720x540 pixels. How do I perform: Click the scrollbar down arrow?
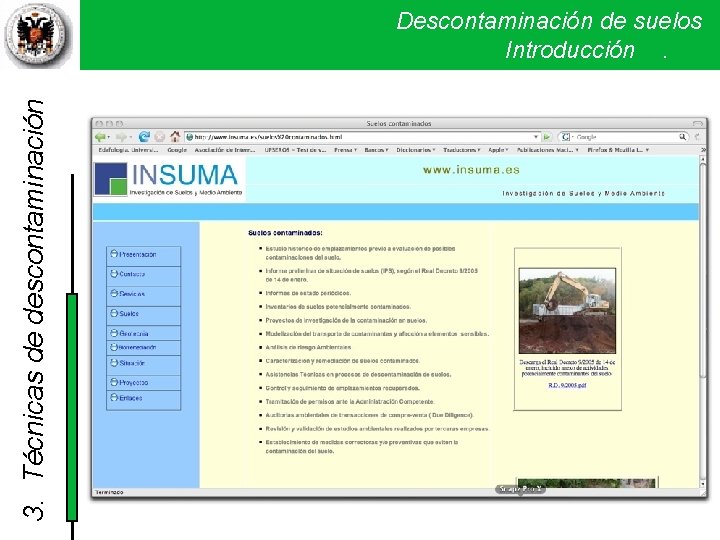pos(703,483)
